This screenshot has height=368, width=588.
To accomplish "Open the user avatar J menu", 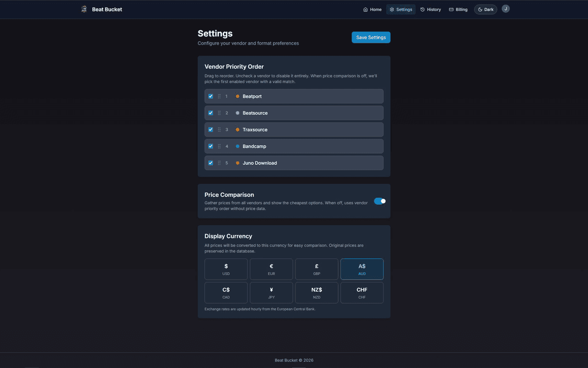I will coord(506,9).
